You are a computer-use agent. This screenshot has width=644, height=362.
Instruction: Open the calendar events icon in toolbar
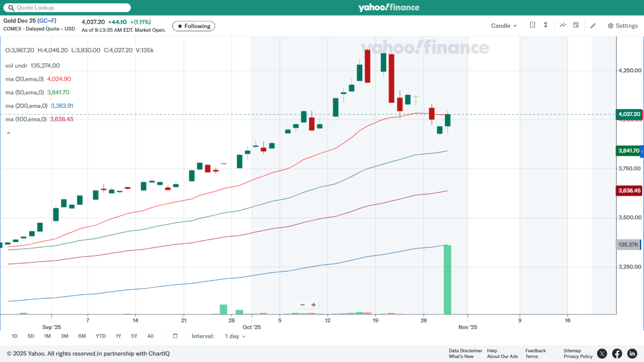(x=576, y=25)
